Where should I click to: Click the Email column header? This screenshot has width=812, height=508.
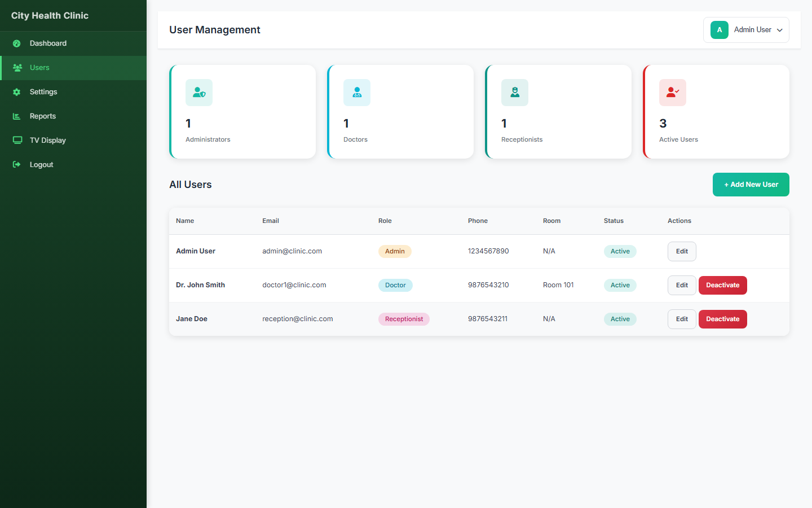point(271,221)
